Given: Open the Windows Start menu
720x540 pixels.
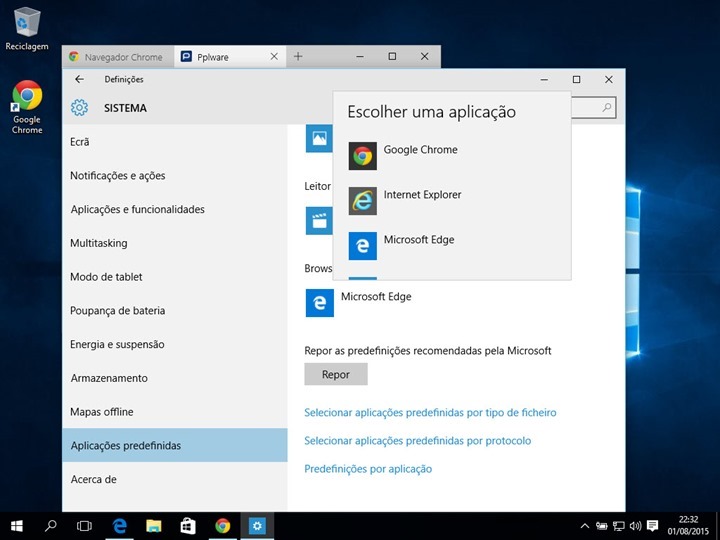Looking at the screenshot, I should [17, 525].
